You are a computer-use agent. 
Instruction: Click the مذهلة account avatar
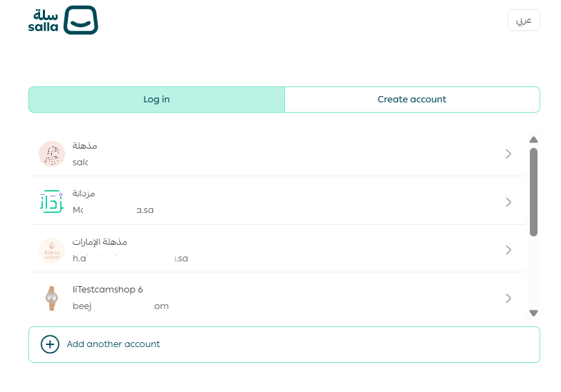pos(51,153)
